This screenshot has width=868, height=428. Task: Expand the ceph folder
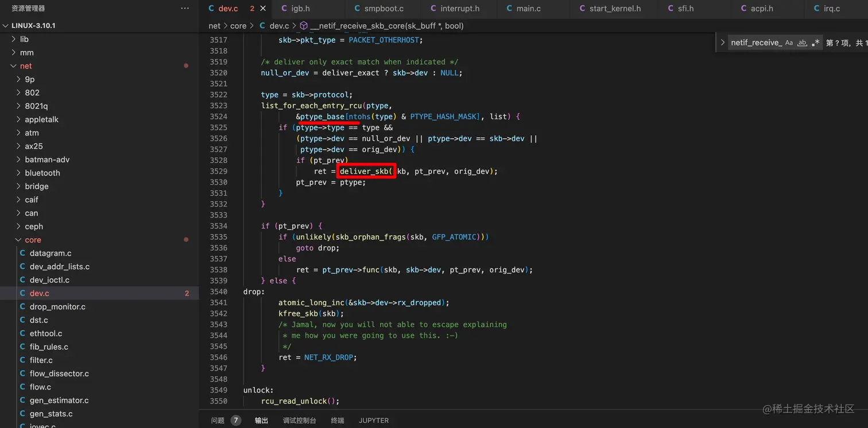tap(18, 227)
